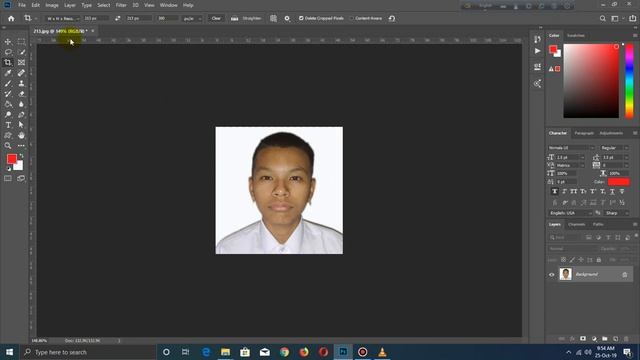
Task: Click the rainbow hue slider bar
Action: tap(629, 81)
